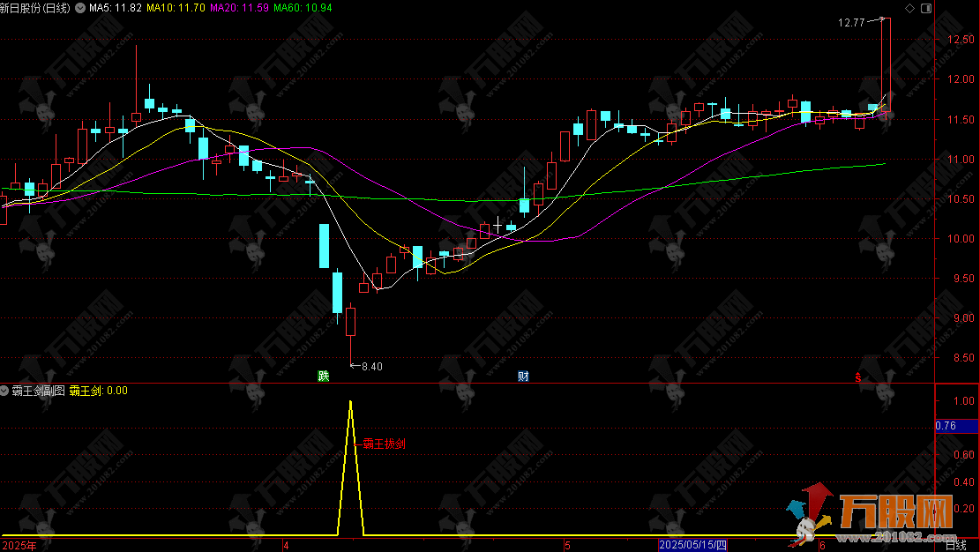Click the MA60: 10.94 legend label
Image resolution: width=980 pixels, height=552 pixels.
tap(303, 8)
